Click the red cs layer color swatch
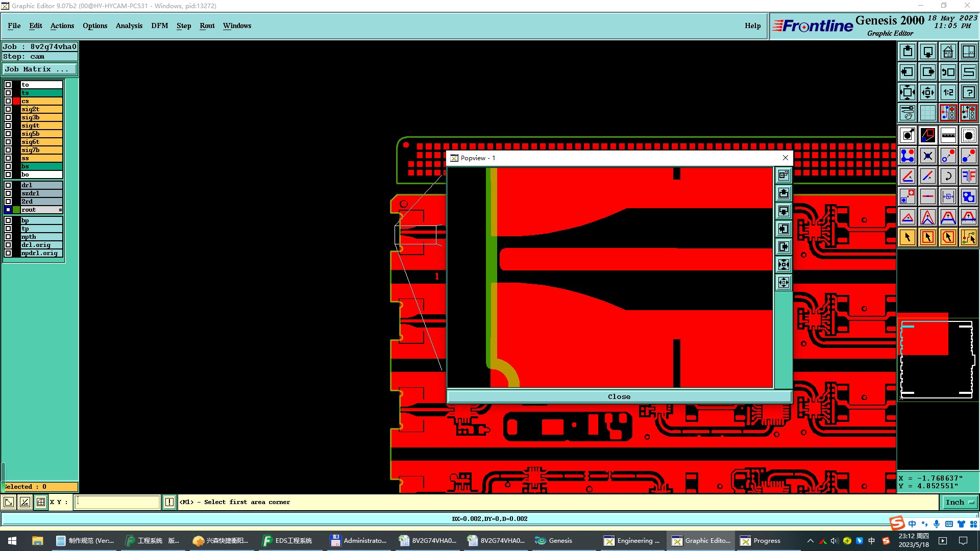980x551 pixels. tap(16, 101)
